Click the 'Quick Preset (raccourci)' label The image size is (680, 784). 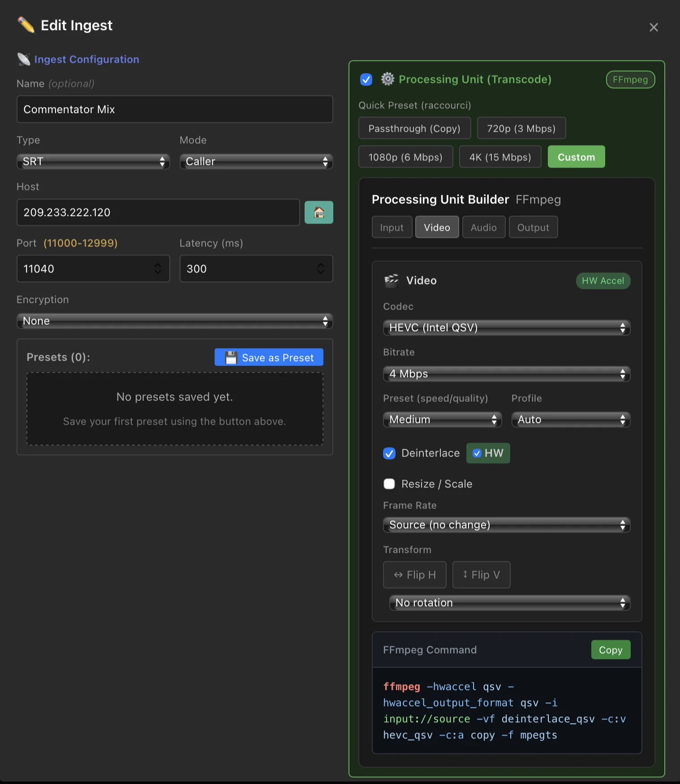click(415, 105)
